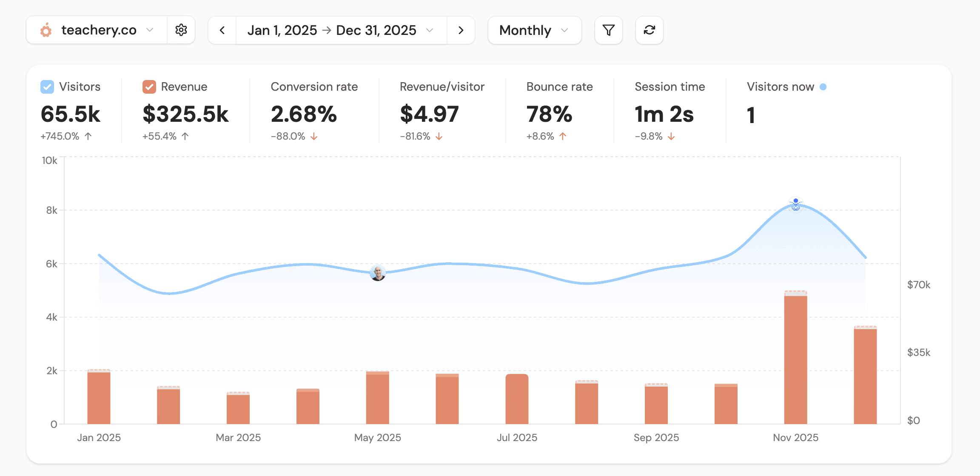Viewport: 980px width, 476px height.
Task: Toggle the Visitors checkbox off
Action: coord(47,87)
